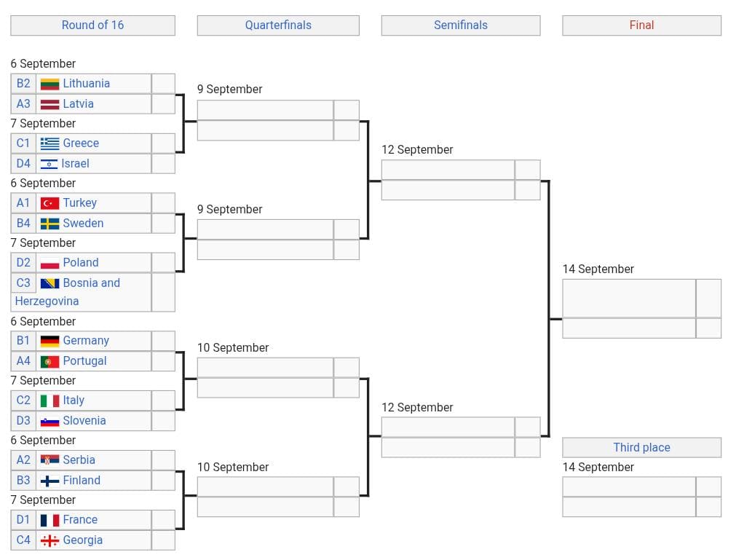Click the Greece flag icon
This screenshot has height=560, width=736.
(x=50, y=143)
